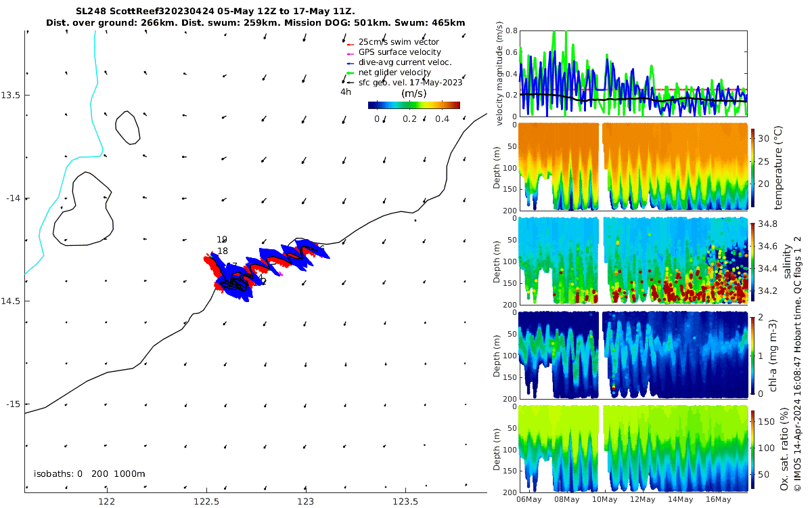This screenshot has width=812, height=508.
Task: Click the '14.5' latitude tick label
Action: point(12,301)
